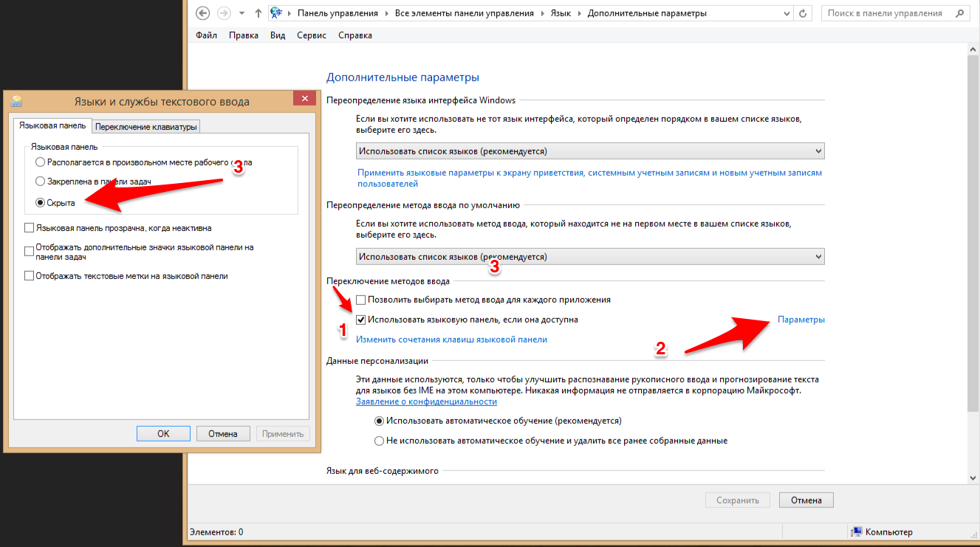The image size is (980, 547).
Task: Expand breadcrumb arrow after Язык
Action: [x=578, y=13]
